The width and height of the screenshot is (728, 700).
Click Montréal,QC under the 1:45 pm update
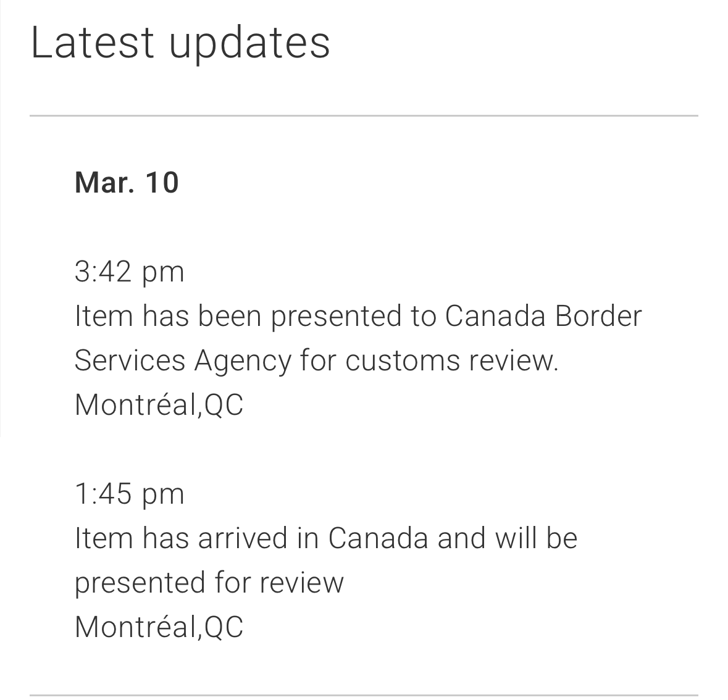tap(159, 627)
